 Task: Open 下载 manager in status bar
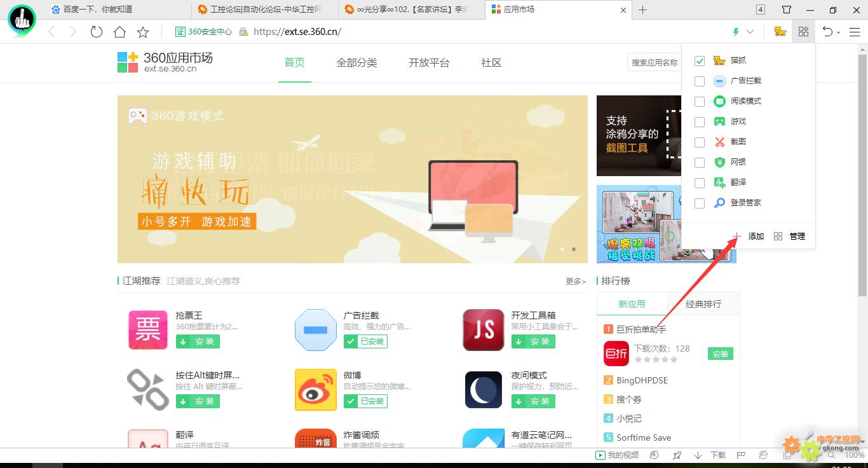(x=710, y=455)
